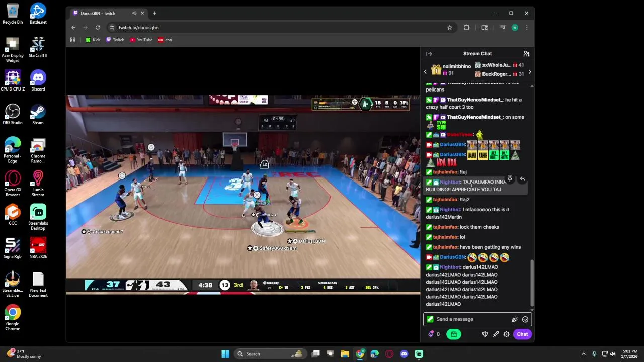Open the Chrome three-dot menu
Viewport: 644px width, 362px height.
click(x=527, y=28)
